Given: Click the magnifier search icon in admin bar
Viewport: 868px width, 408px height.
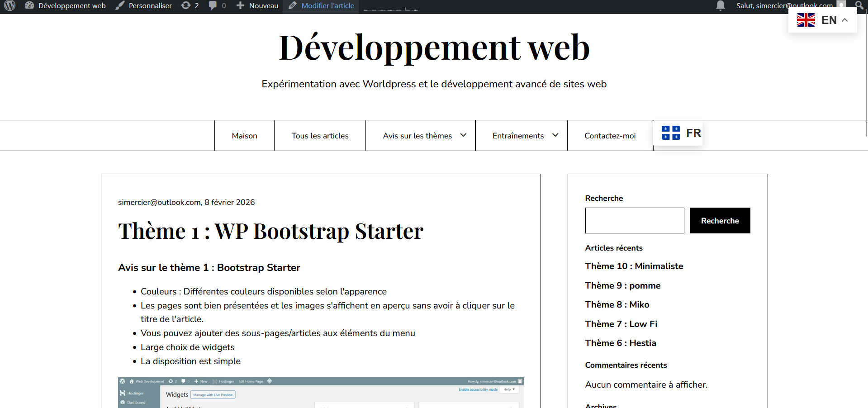Looking at the screenshot, I should pos(859,6).
